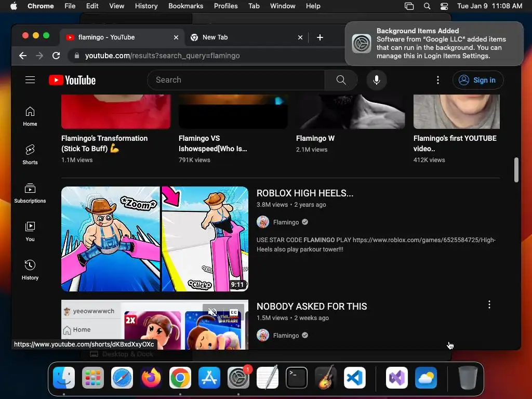532x399 pixels.
Task: Open YouTube settings three-dot menu
Action: point(437,80)
